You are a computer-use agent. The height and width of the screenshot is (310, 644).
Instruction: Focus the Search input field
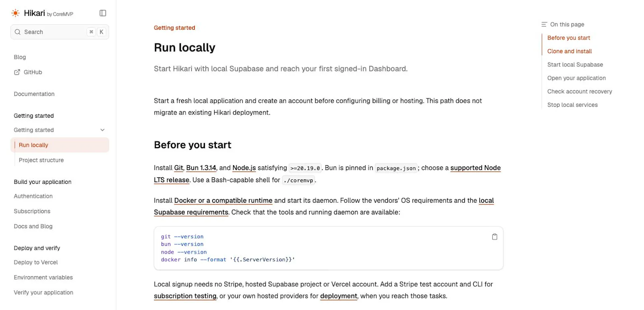[x=60, y=32]
